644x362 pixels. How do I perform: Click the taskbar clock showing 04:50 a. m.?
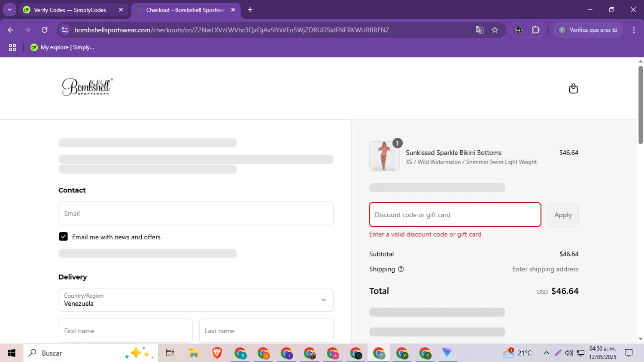(x=603, y=353)
